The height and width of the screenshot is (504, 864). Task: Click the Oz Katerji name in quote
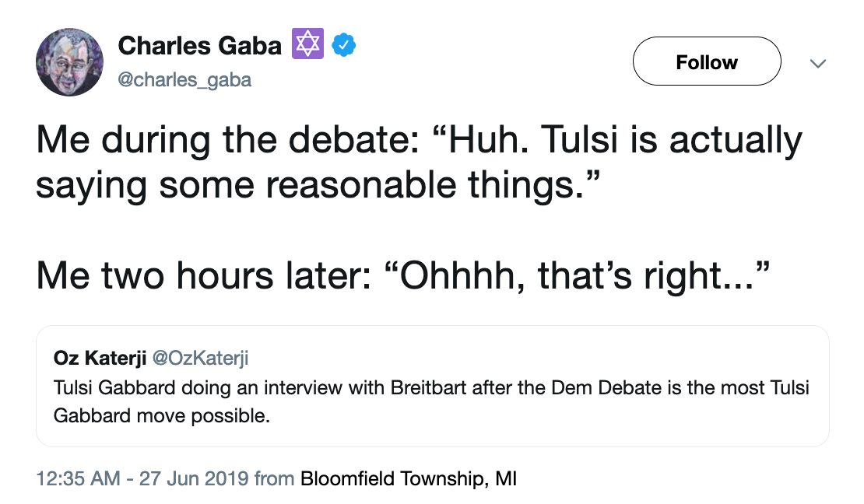click(99, 358)
